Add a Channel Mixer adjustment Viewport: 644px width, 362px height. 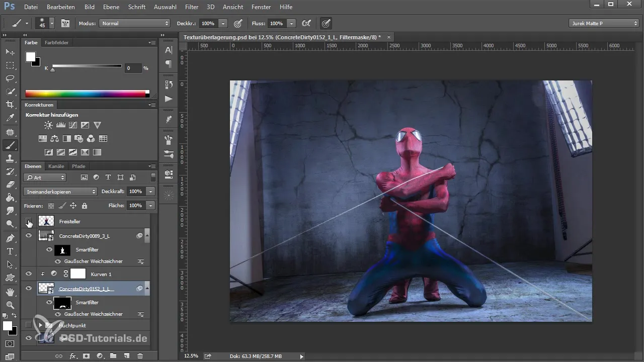pyautogui.click(x=91, y=138)
